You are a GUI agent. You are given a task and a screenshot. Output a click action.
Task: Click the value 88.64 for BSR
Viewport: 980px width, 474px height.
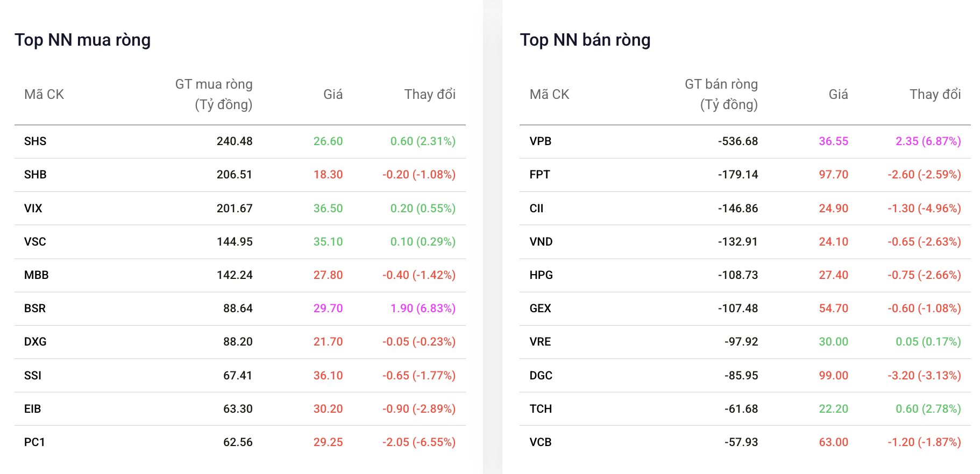(x=238, y=308)
